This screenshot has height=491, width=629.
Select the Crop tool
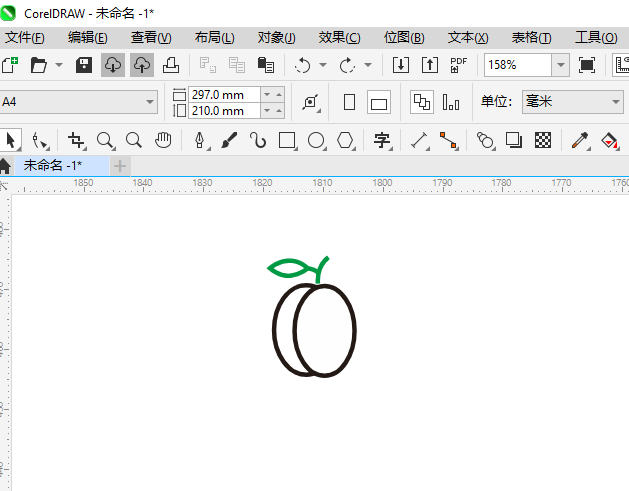coord(76,140)
